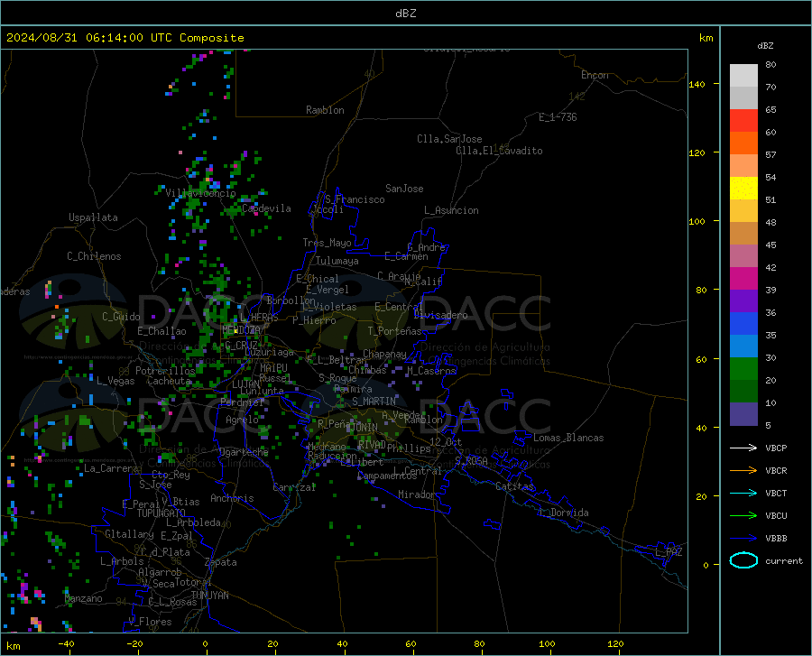Click the cyan VBCT arrow legend icon
This screenshot has width=812, height=656.
(x=743, y=493)
